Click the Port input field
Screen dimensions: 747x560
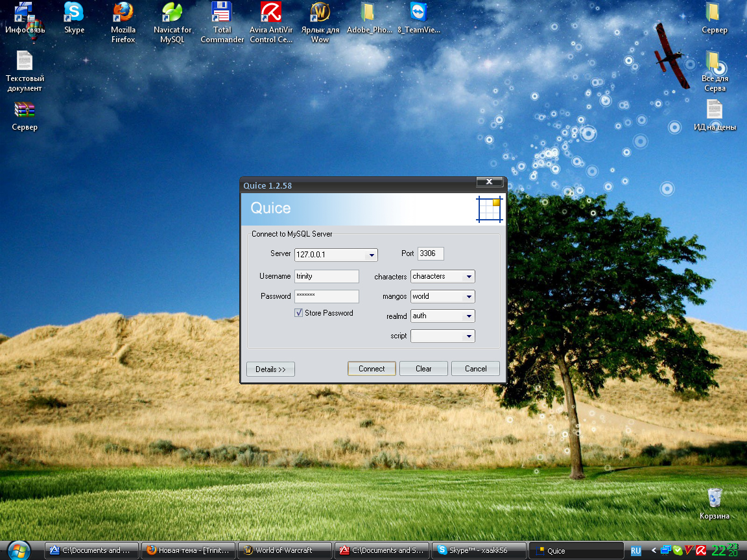(x=431, y=254)
